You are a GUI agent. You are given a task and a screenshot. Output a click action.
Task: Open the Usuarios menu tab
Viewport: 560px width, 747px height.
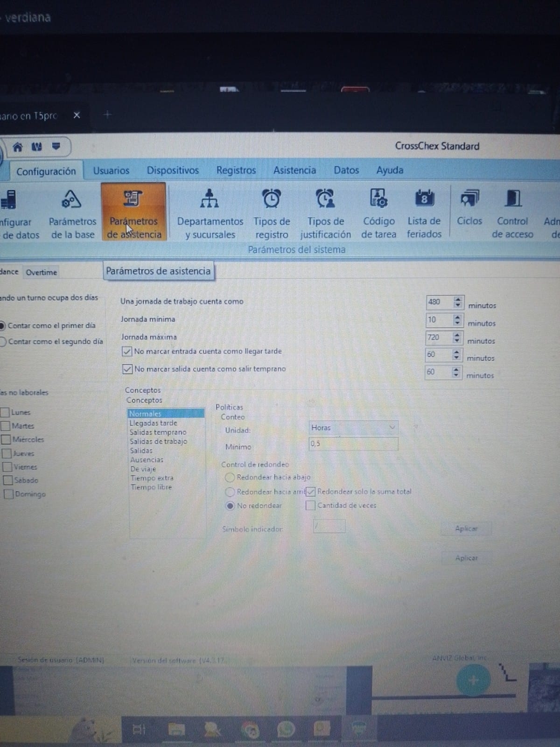coord(111,170)
